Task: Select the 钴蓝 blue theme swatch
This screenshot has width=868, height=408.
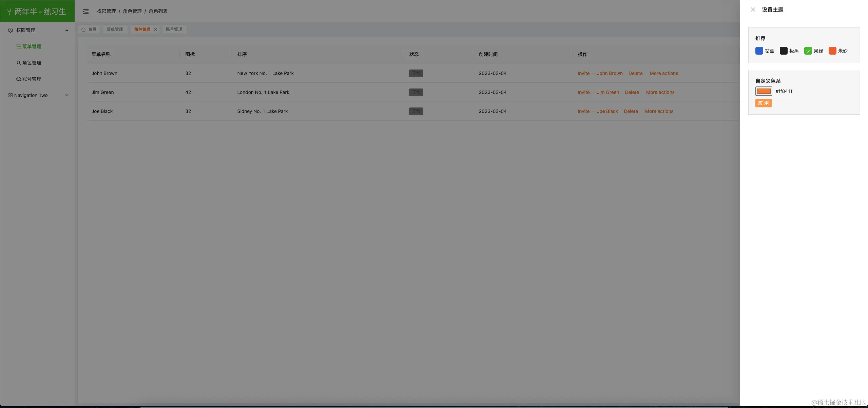Action: pos(759,51)
